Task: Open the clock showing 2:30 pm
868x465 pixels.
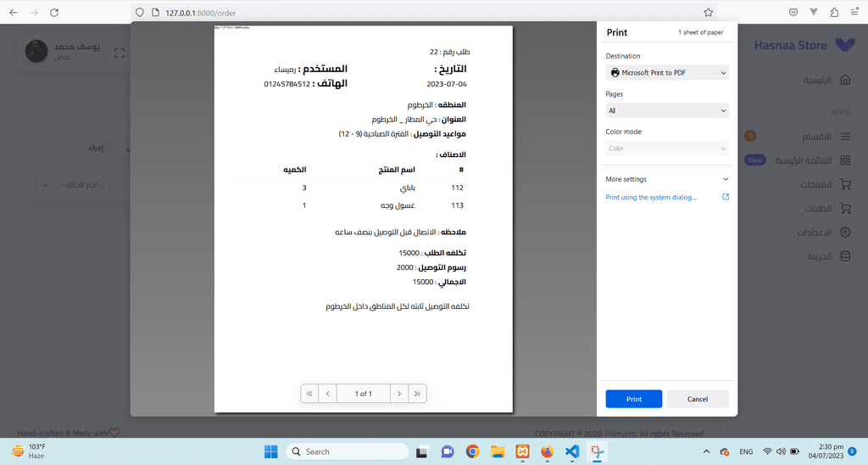Action: (826, 451)
